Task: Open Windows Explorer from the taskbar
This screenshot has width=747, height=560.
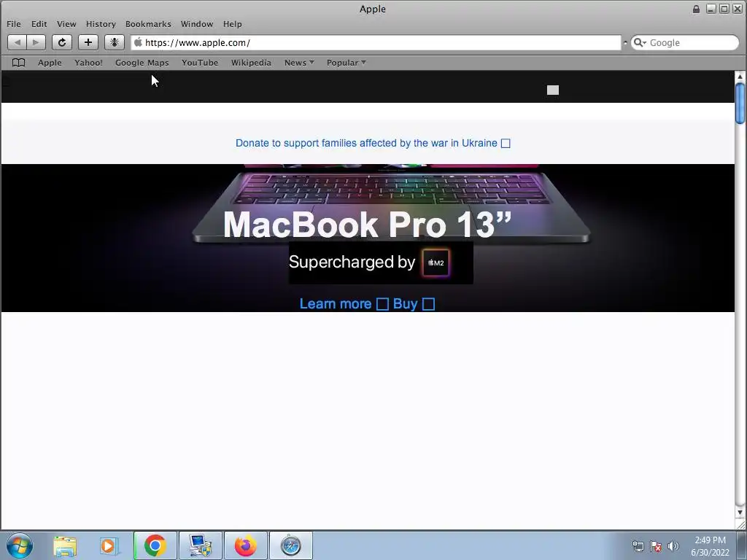Action: pyautogui.click(x=65, y=545)
